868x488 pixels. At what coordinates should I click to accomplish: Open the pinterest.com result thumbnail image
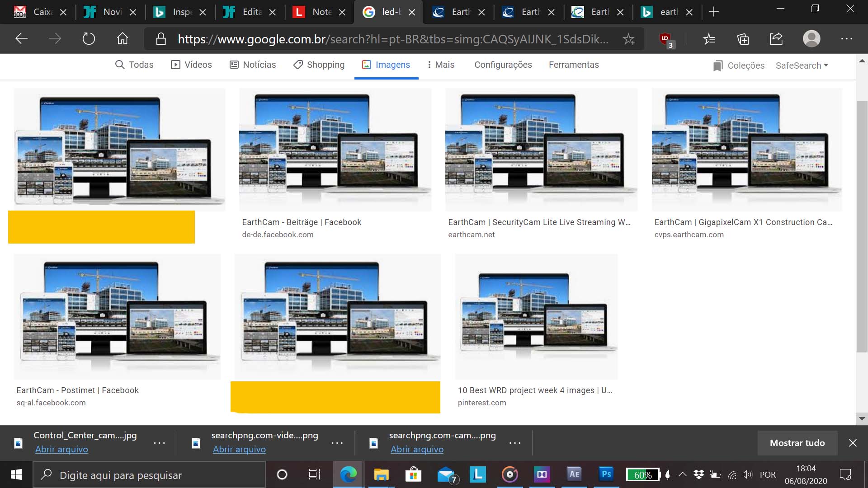point(536,316)
